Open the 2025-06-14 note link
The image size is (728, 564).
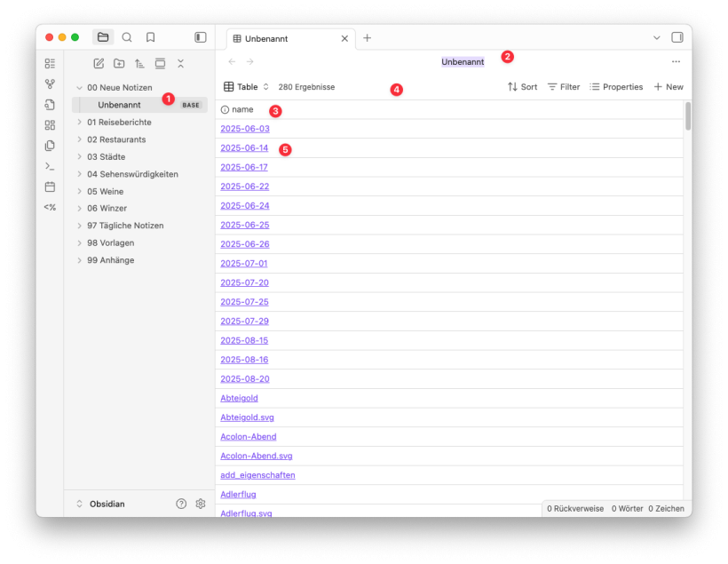click(x=244, y=147)
